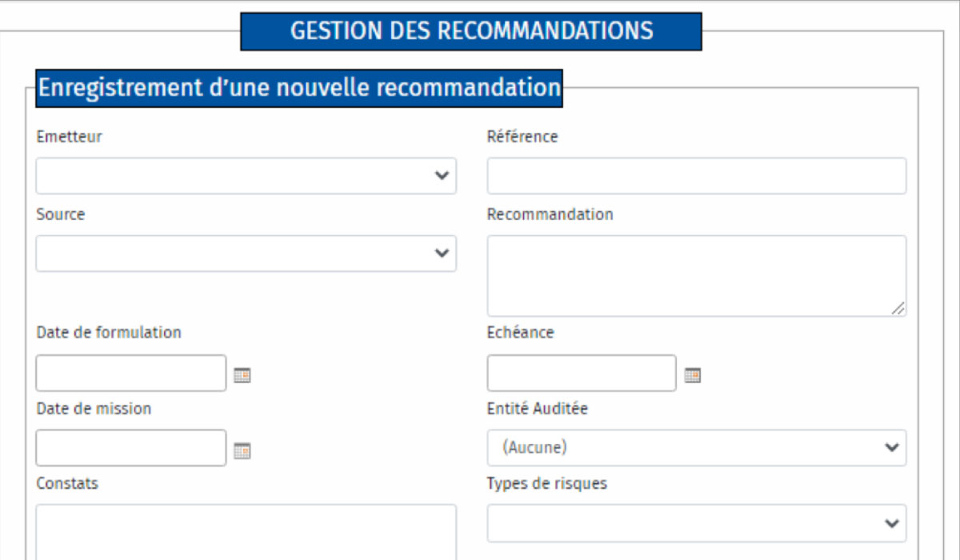Grab the Recommandation textarea resize handle

[898, 309]
